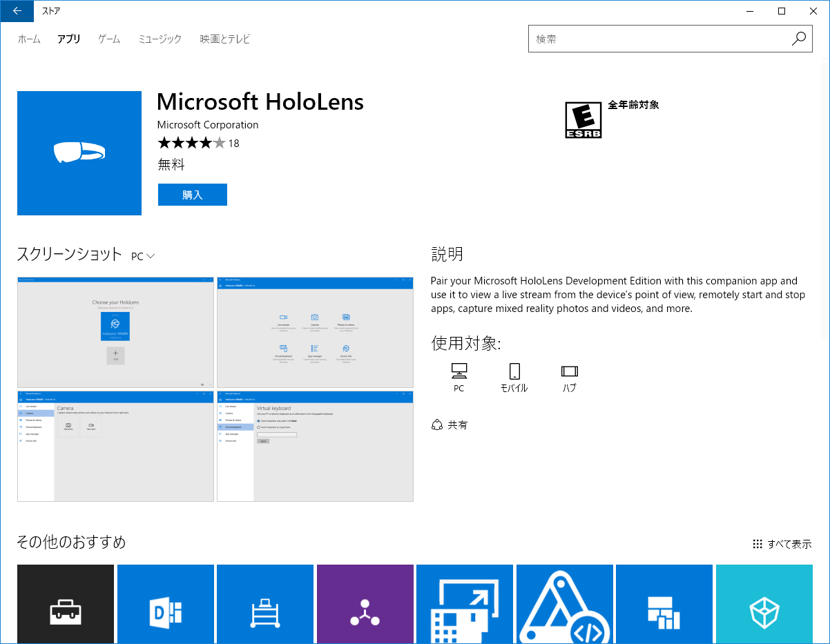Open the Choose your HoloLens screenshot
Image resolution: width=830 pixels, height=644 pixels.
click(116, 333)
